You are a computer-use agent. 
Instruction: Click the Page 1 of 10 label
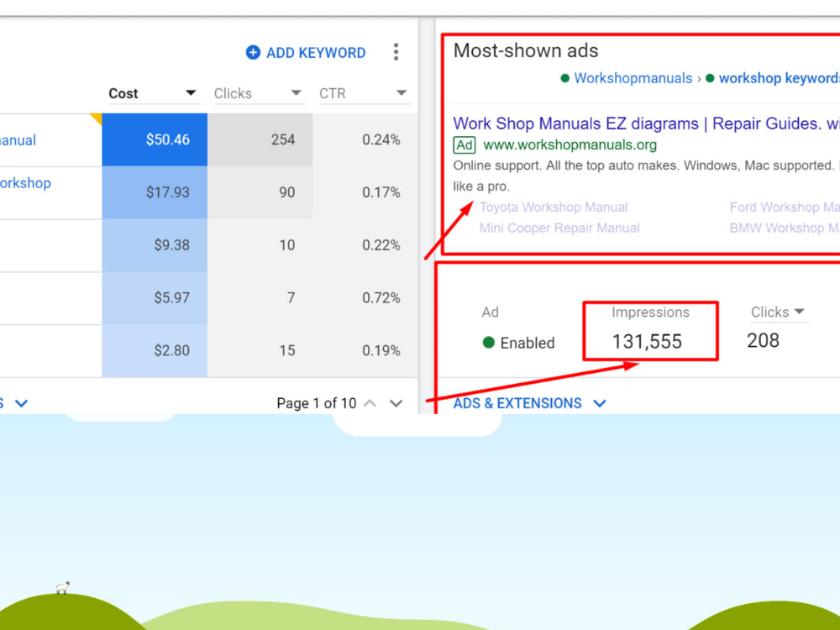click(x=316, y=403)
